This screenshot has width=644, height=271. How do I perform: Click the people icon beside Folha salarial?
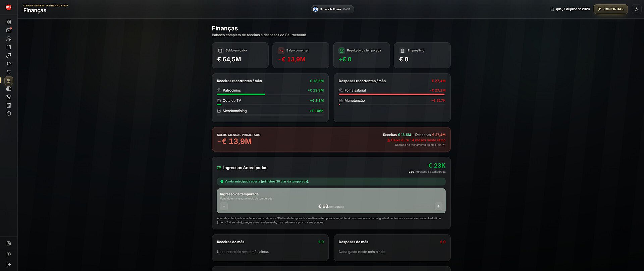pos(341,90)
